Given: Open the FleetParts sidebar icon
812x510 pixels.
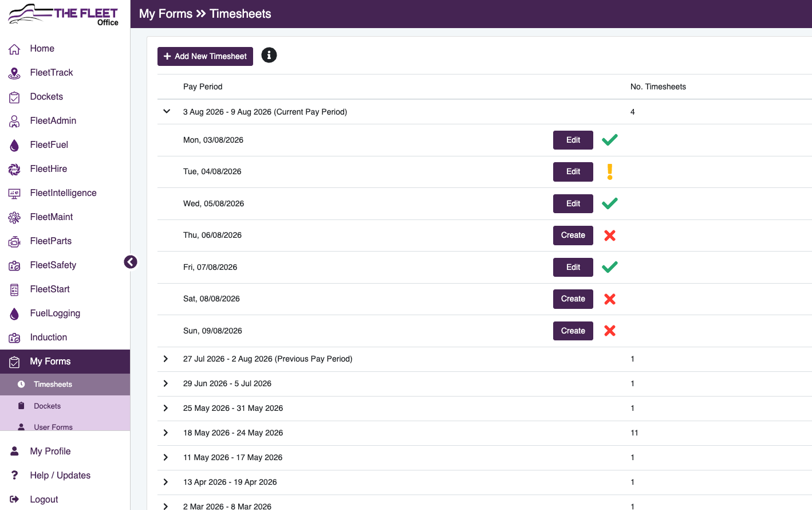Looking at the screenshot, I should point(14,241).
